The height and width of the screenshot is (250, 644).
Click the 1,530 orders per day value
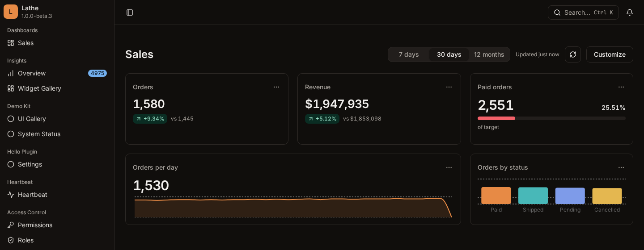(x=151, y=185)
